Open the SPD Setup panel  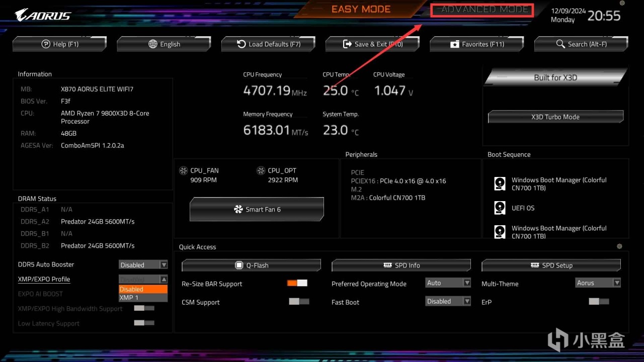[551, 265]
